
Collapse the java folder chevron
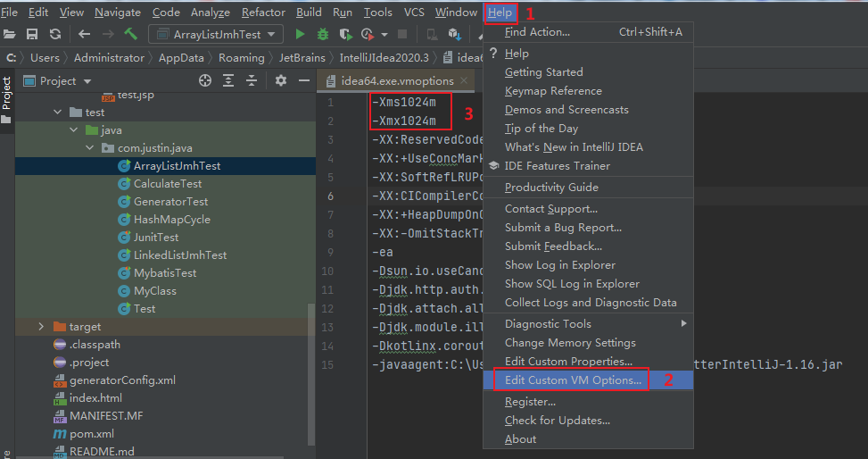[74, 130]
